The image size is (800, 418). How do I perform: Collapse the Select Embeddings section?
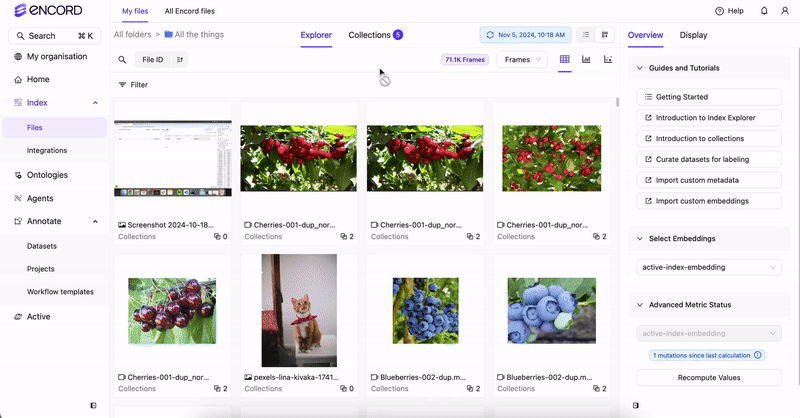tap(640, 238)
